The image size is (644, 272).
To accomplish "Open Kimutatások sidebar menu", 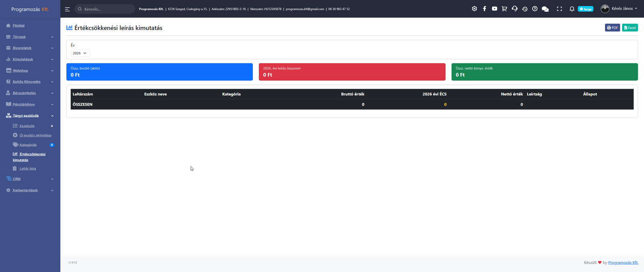I will point(23,59).
